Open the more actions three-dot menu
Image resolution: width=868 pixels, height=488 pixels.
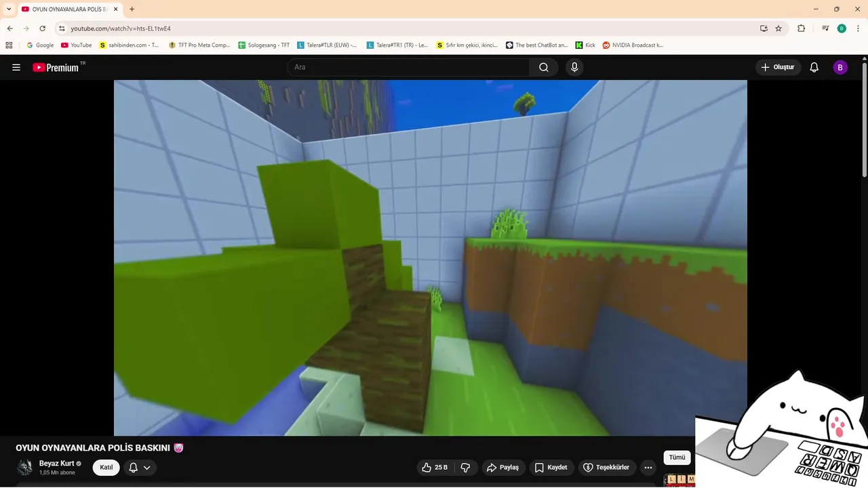coord(648,467)
